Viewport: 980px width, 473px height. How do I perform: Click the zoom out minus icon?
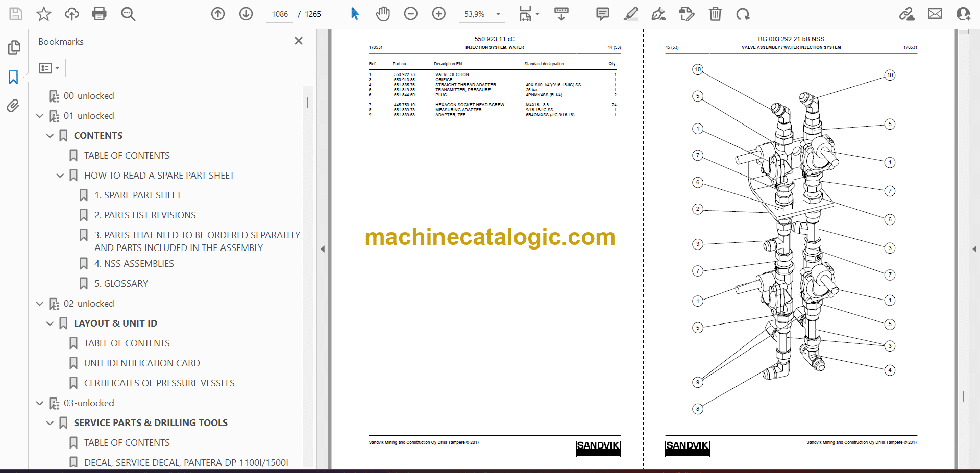click(x=410, y=14)
